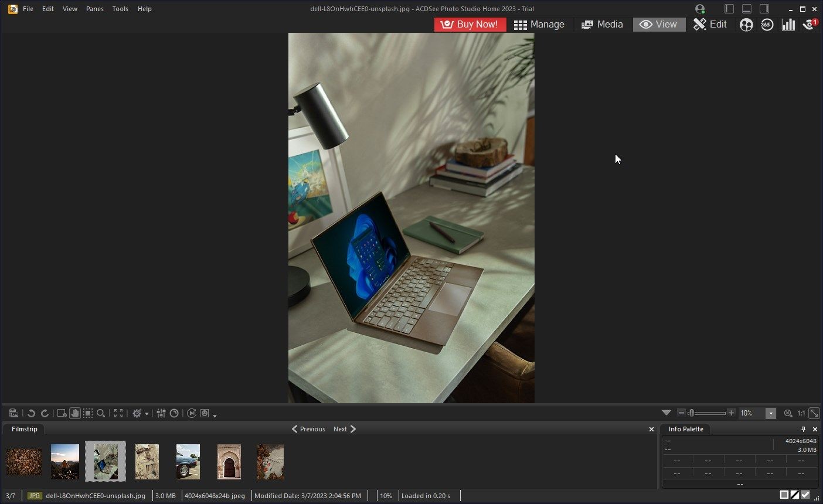The height and width of the screenshot is (504, 823).
Task: Toggle the left pane layout icon
Action: click(729, 9)
